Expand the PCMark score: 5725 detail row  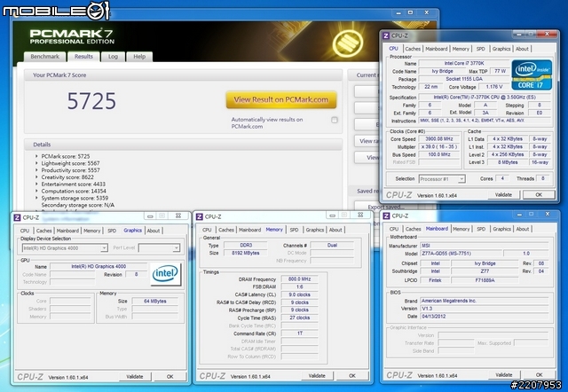click(36, 156)
